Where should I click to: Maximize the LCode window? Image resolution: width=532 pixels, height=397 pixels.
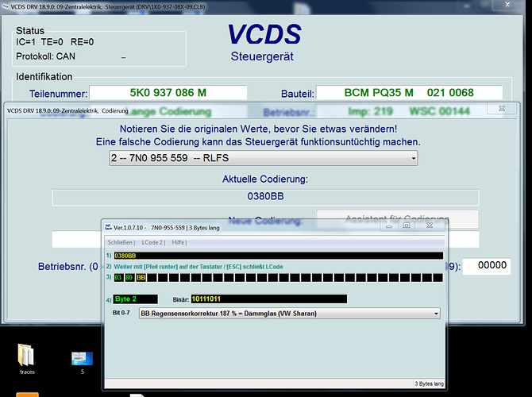pyautogui.click(x=407, y=225)
